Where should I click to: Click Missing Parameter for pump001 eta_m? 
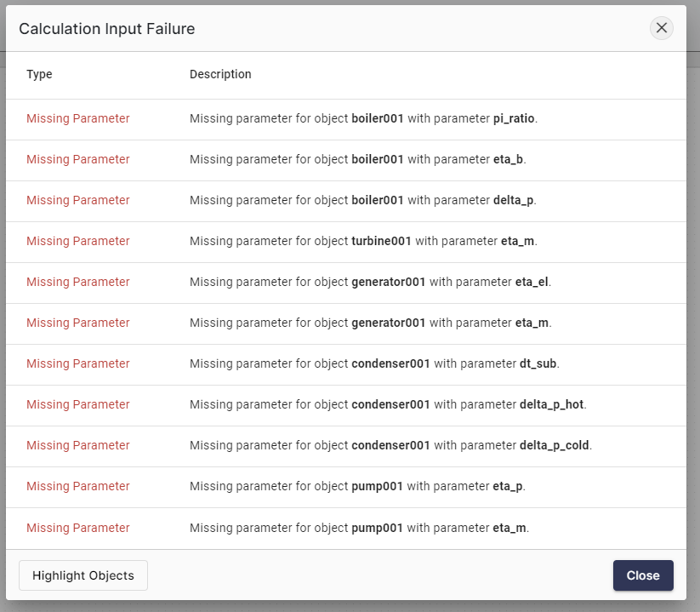[x=78, y=528]
